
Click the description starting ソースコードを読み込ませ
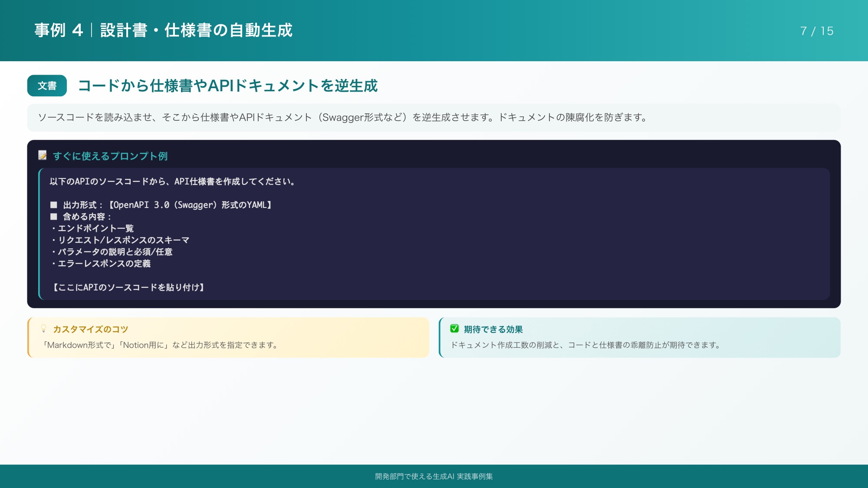(x=343, y=117)
